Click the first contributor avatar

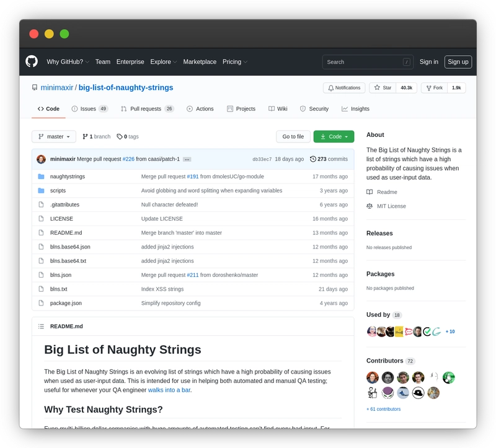[x=373, y=377]
